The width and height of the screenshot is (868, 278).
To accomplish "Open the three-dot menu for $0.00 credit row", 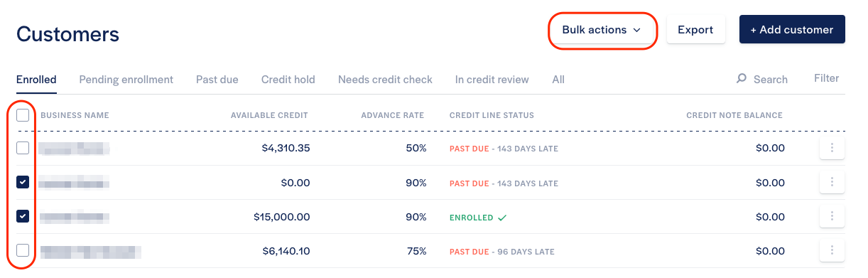I will (x=832, y=183).
